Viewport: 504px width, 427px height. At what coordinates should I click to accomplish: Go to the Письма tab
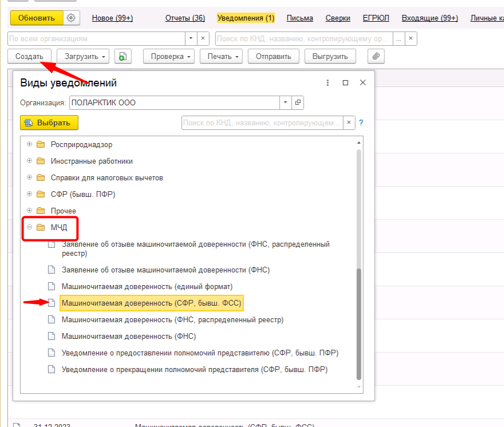point(300,18)
